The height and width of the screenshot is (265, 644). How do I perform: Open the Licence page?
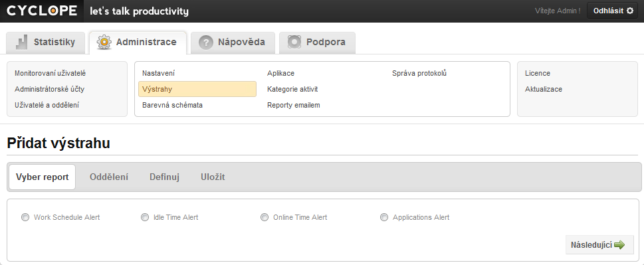tap(538, 74)
